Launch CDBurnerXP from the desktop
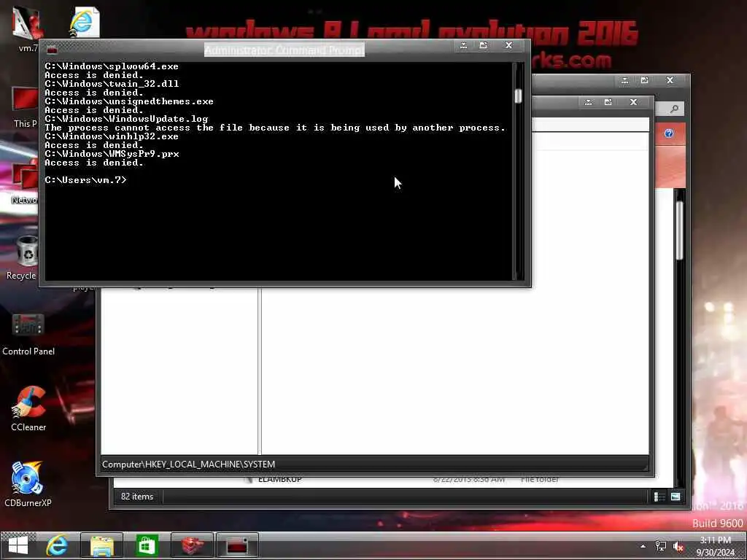 (x=28, y=485)
